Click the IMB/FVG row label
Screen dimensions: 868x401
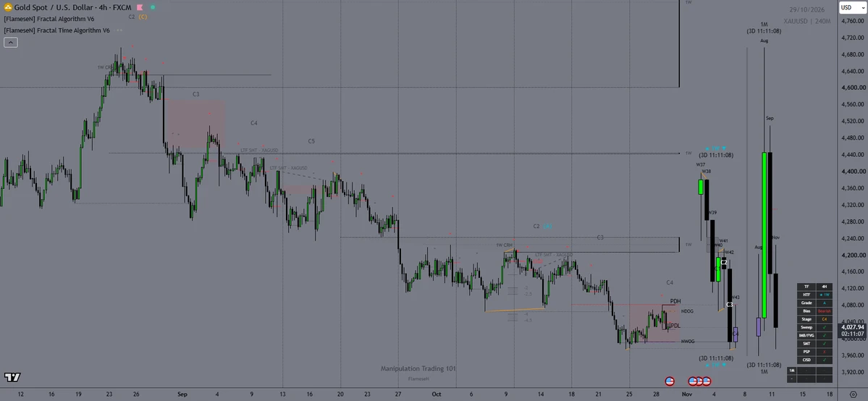806,336
